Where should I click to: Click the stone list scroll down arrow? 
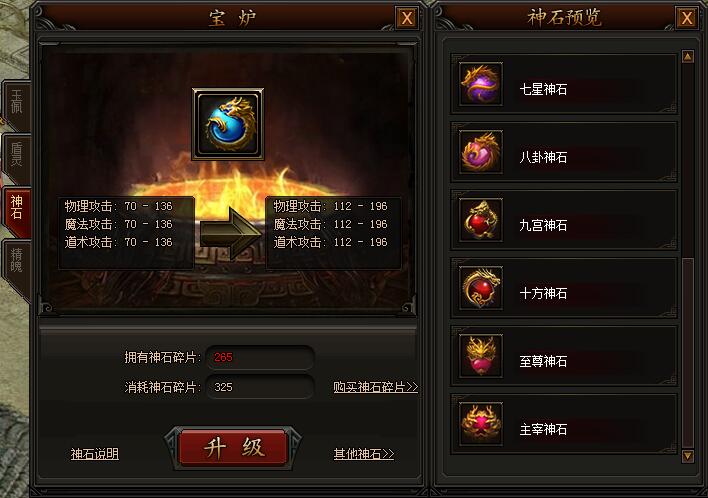[688, 456]
